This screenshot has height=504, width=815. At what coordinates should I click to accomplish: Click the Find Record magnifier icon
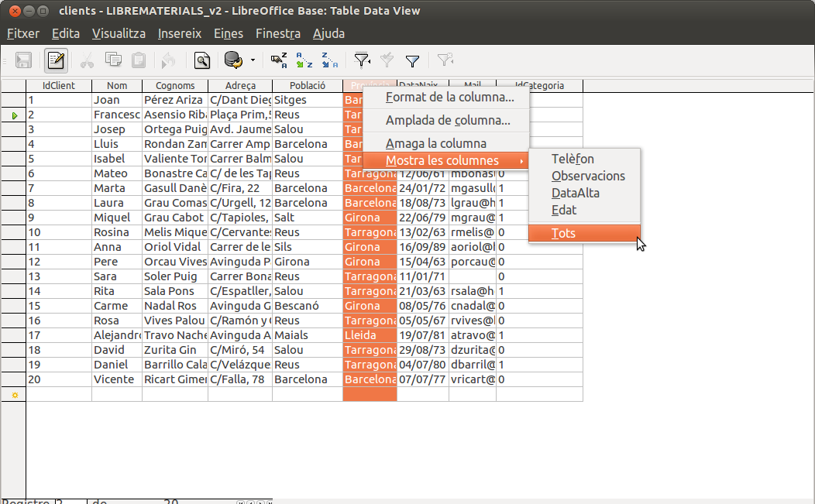(x=202, y=60)
